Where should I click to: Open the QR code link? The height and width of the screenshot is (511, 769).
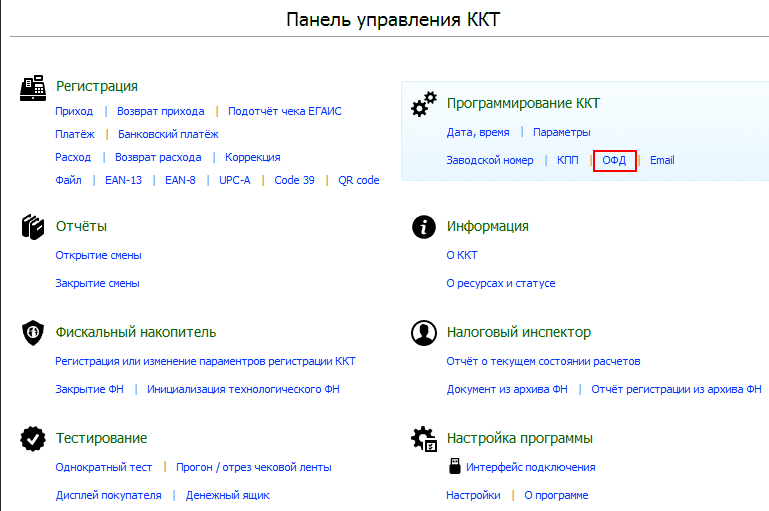point(359,180)
